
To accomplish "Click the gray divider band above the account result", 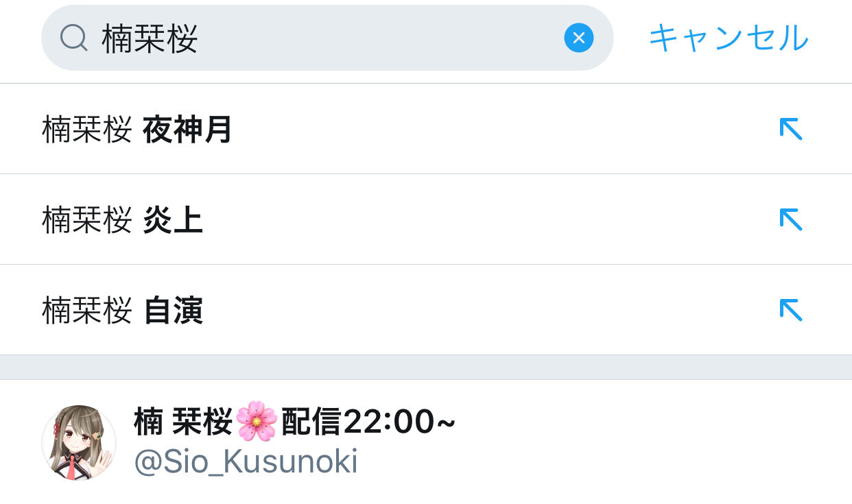I will click(426, 368).
